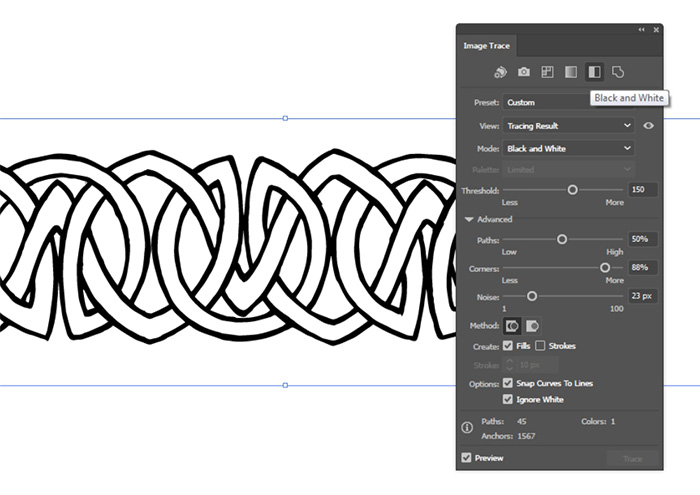700x495 pixels.
Task: Move the Noise slider handle
Action: [x=532, y=296]
